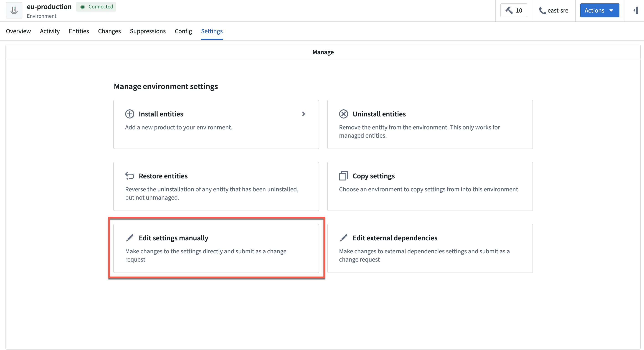Click the duplicate icon on Copy settings
The width and height of the screenshot is (644, 350).
pyautogui.click(x=343, y=176)
